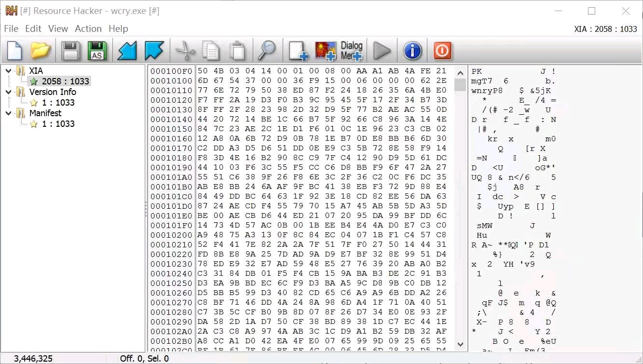643x364 pixels.
Task: Open Find with the magnifier icon
Action: tap(267, 51)
